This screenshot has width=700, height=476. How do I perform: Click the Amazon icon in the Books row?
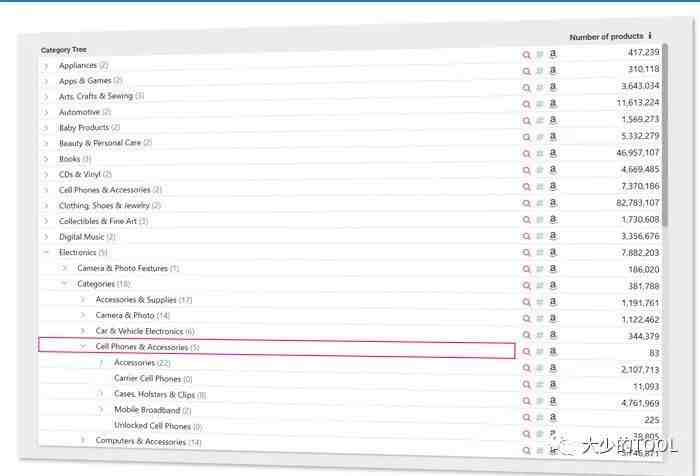click(553, 153)
